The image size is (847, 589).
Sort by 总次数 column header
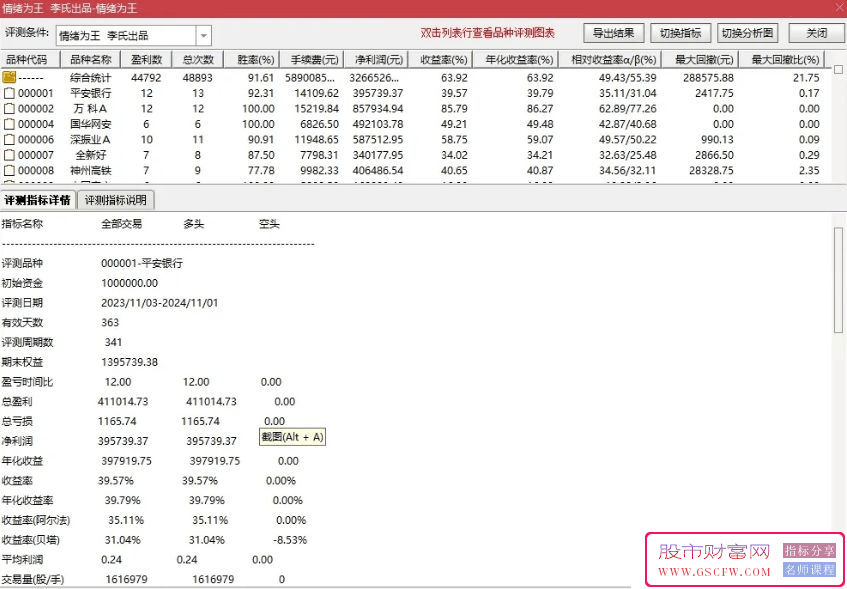(x=198, y=59)
